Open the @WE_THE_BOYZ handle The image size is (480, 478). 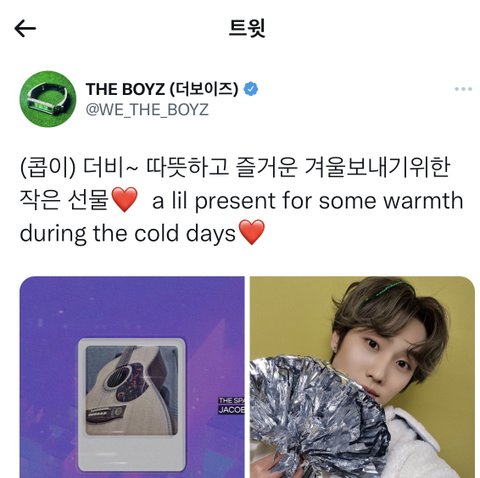[x=147, y=110]
